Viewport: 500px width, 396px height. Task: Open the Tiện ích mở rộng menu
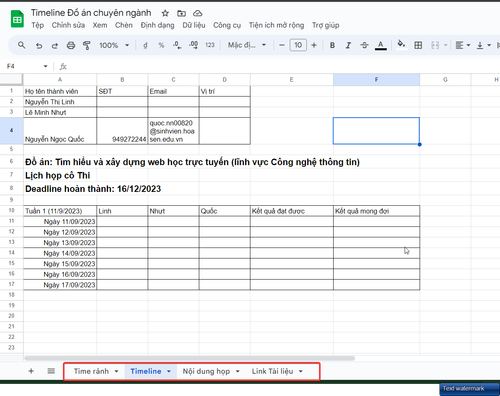click(276, 25)
